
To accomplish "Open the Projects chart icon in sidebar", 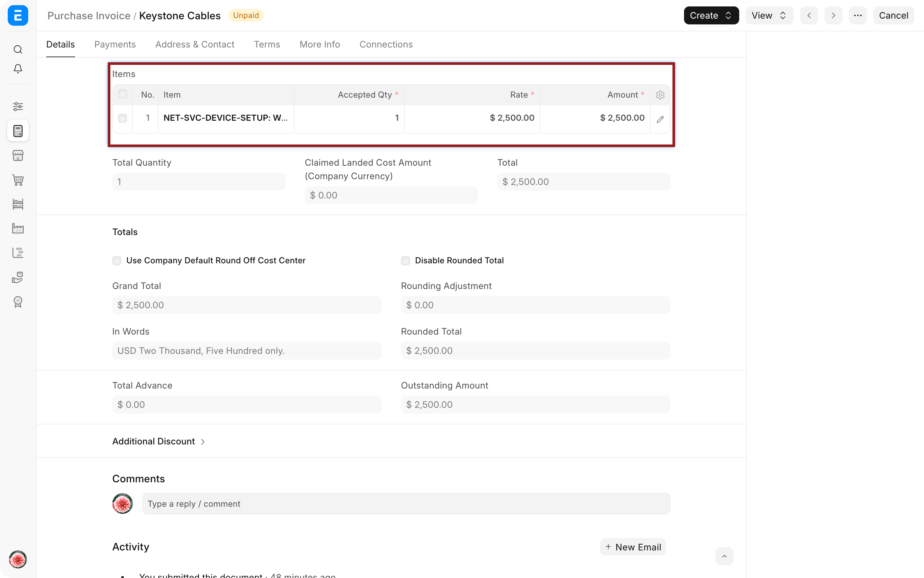I will [x=18, y=253].
